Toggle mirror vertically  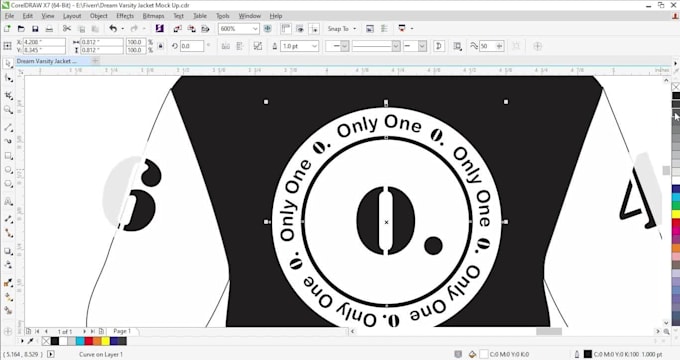tap(240, 46)
